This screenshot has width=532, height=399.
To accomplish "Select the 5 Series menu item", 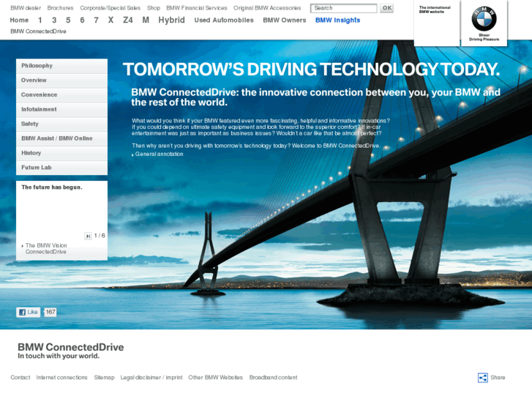I will 68,20.
